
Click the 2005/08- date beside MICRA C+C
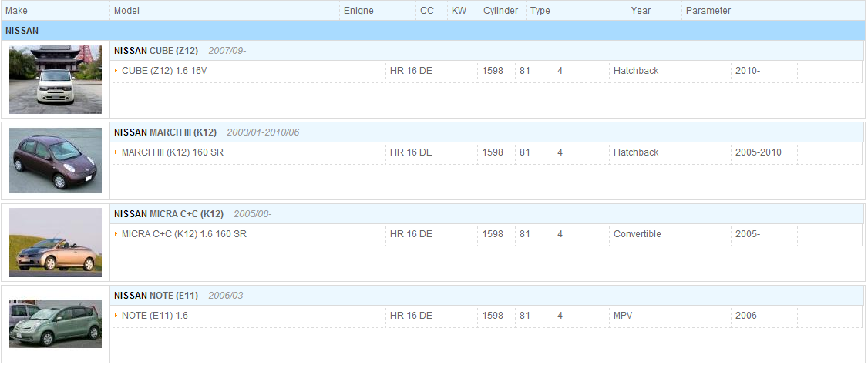(252, 214)
